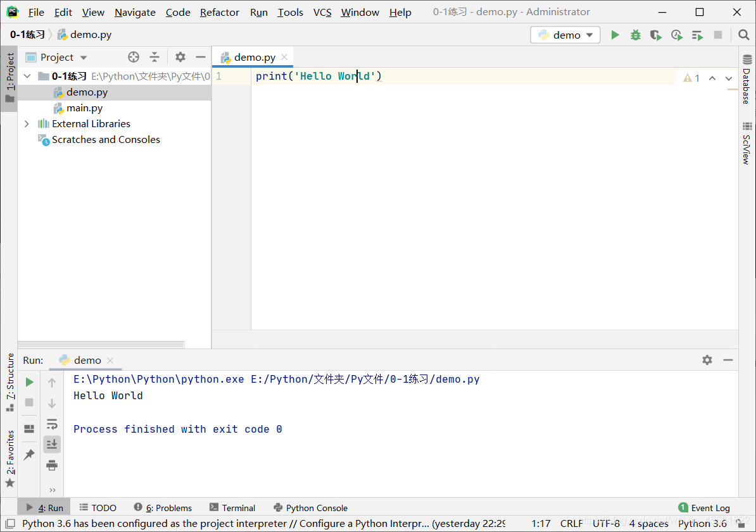Run the demo configuration from the toolbar
Image resolution: width=756 pixels, height=532 pixels.
click(x=615, y=35)
